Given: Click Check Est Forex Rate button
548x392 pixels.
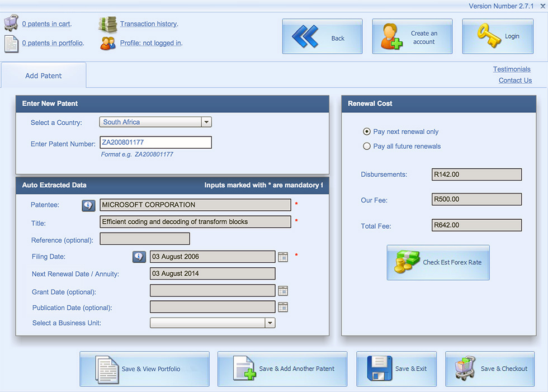Looking at the screenshot, I should [438, 262].
